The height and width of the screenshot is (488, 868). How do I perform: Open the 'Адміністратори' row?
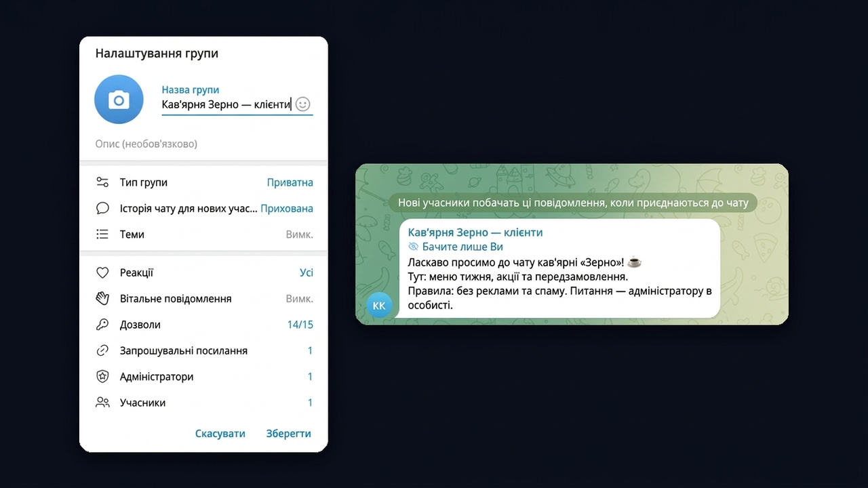coord(203,377)
